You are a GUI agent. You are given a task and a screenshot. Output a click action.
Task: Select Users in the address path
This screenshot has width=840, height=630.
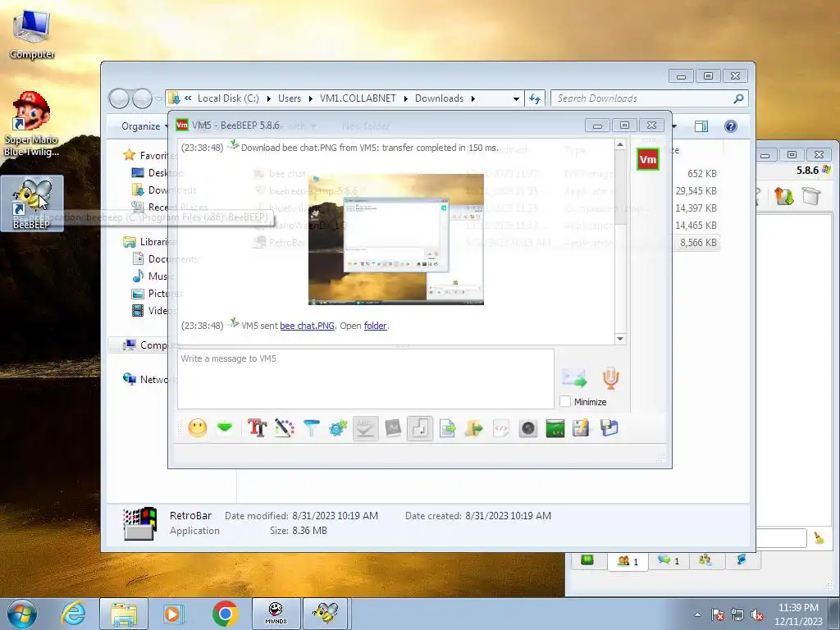pos(290,98)
